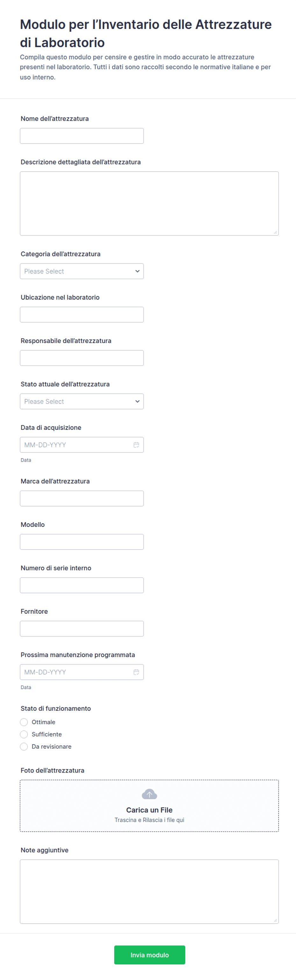This screenshot has height=980, width=296.
Task: Click the Fornitore input field
Action: (x=82, y=628)
